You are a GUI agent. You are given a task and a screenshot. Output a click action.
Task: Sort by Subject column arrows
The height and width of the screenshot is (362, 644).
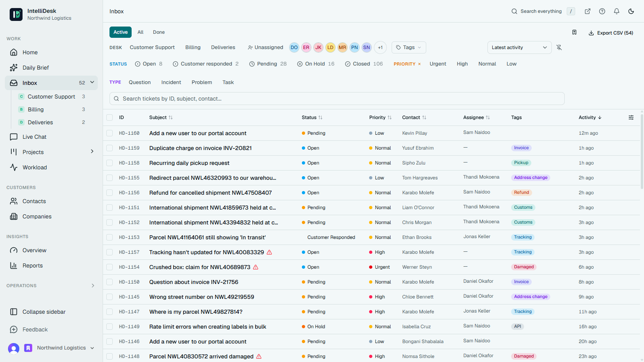[171, 117]
